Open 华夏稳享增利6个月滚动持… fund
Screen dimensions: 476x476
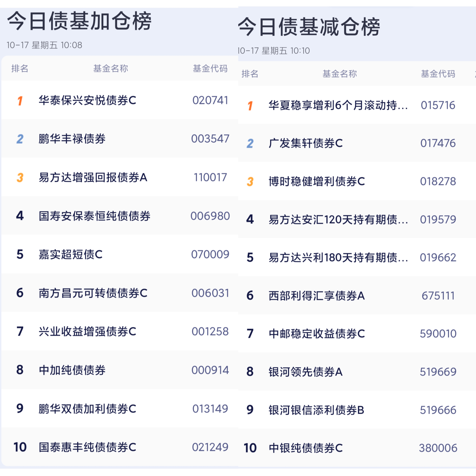click(x=338, y=105)
